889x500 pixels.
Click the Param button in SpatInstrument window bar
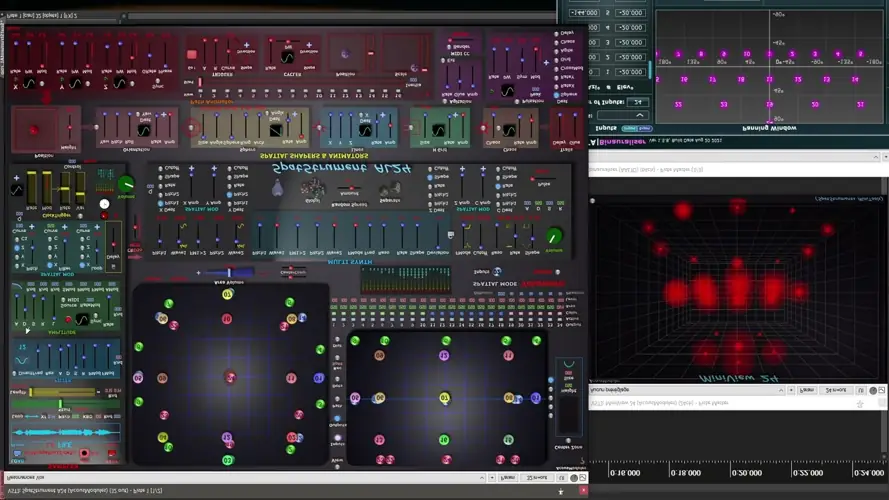(x=508, y=478)
